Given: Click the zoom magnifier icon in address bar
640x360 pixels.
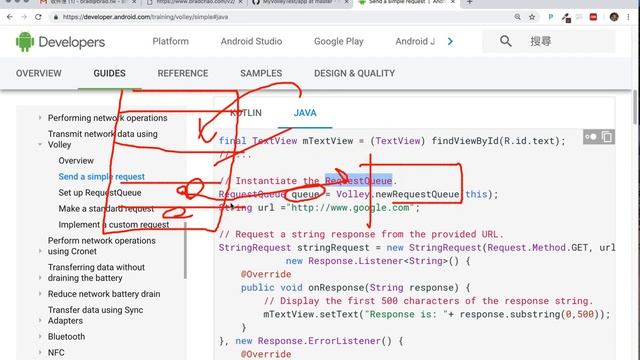Looking at the screenshot, I should coord(518,17).
